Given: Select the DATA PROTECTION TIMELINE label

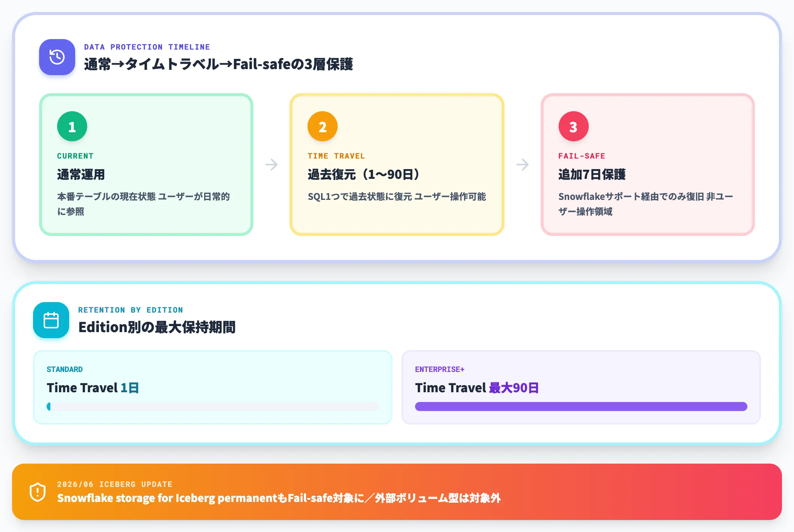Looking at the screenshot, I should point(147,47).
